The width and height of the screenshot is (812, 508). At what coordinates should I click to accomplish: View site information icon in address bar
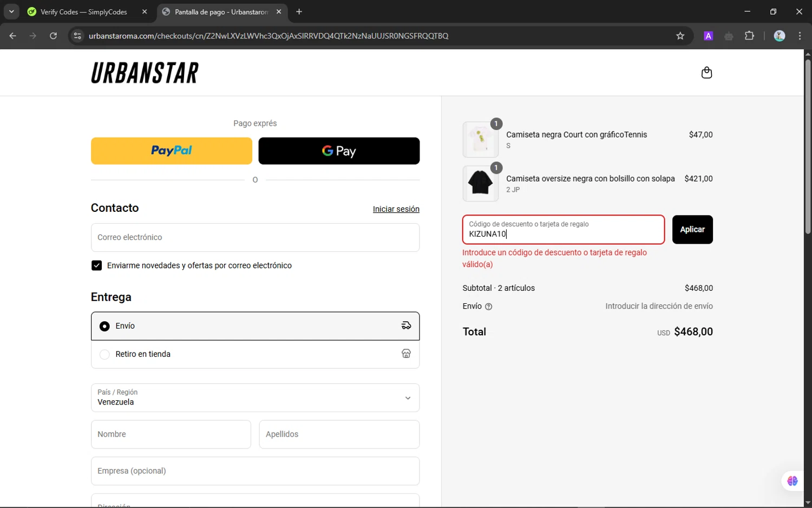[x=77, y=36]
